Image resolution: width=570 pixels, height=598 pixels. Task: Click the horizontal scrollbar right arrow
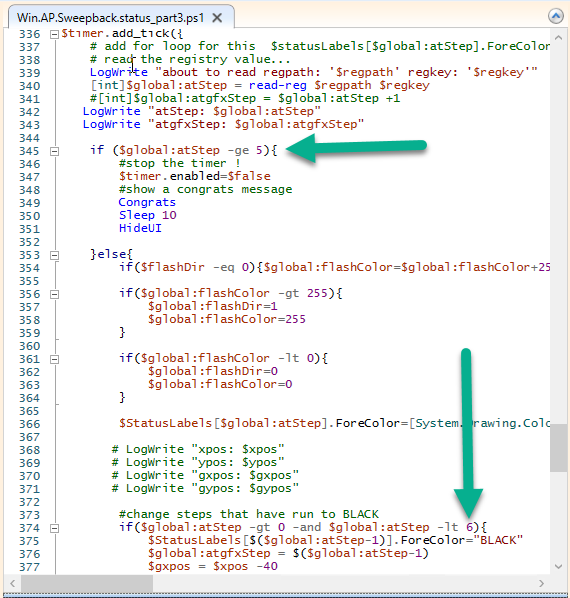click(x=541, y=583)
